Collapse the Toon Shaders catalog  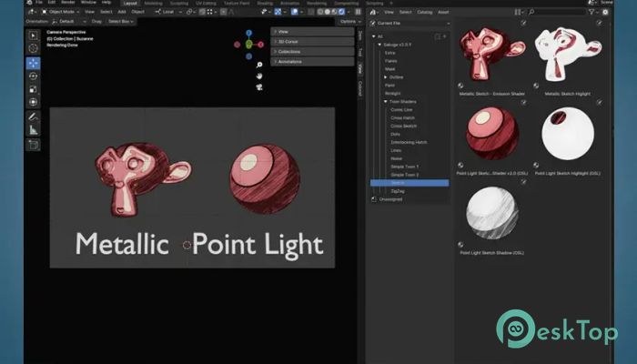point(386,102)
